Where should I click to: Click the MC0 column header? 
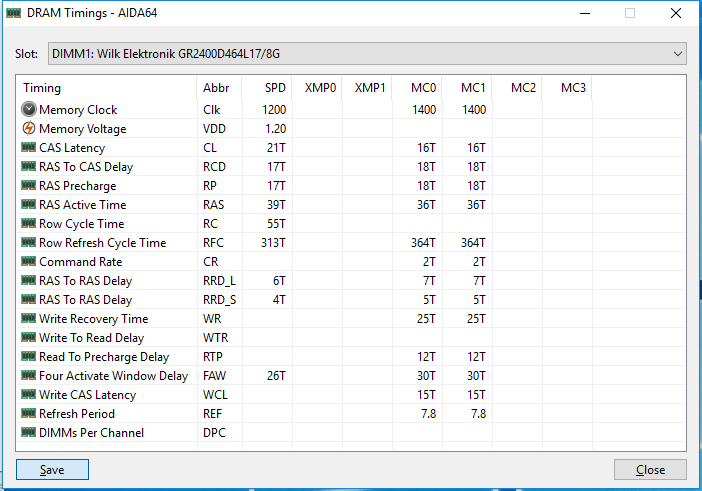tap(422, 88)
